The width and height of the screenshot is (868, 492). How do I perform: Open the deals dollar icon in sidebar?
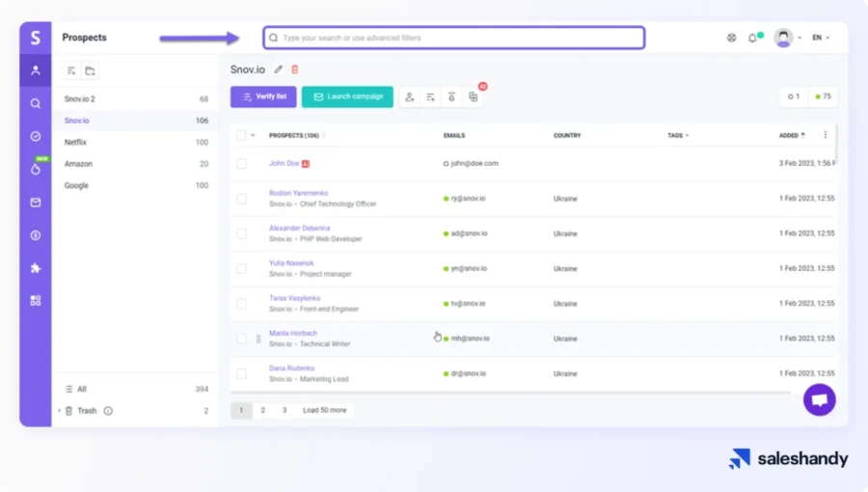click(36, 235)
